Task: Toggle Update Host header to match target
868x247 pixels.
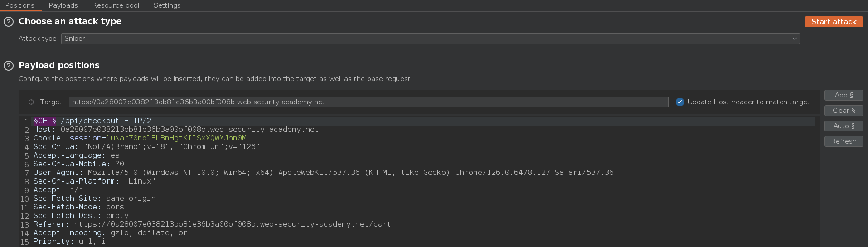Action: [x=680, y=102]
